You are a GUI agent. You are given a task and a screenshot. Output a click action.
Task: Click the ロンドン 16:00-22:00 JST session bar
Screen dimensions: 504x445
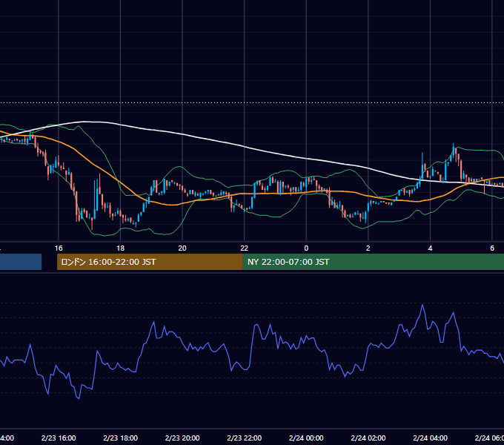(x=150, y=262)
